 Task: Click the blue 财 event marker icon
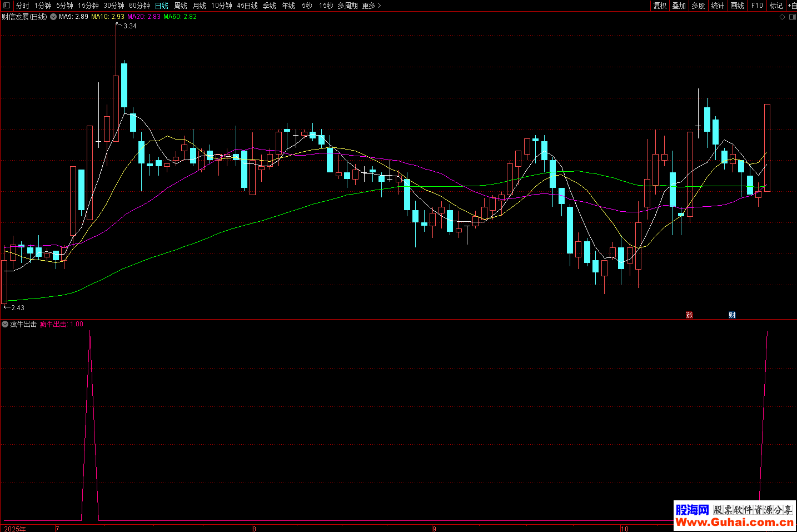732,315
